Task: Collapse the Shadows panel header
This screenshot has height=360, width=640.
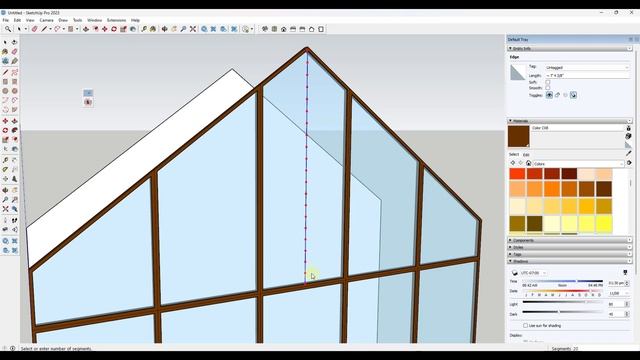Action: [x=569, y=261]
